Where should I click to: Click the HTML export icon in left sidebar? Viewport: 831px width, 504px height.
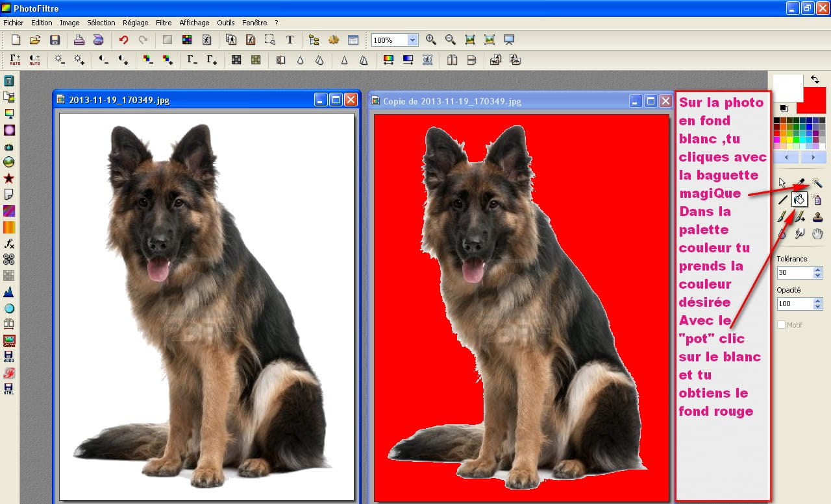tap(9, 389)
